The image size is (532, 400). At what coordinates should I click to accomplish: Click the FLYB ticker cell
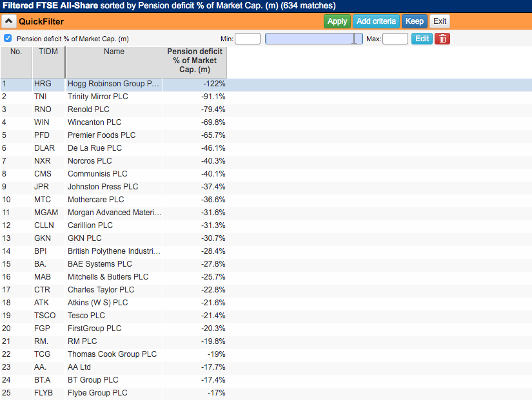tap(48, 393)
